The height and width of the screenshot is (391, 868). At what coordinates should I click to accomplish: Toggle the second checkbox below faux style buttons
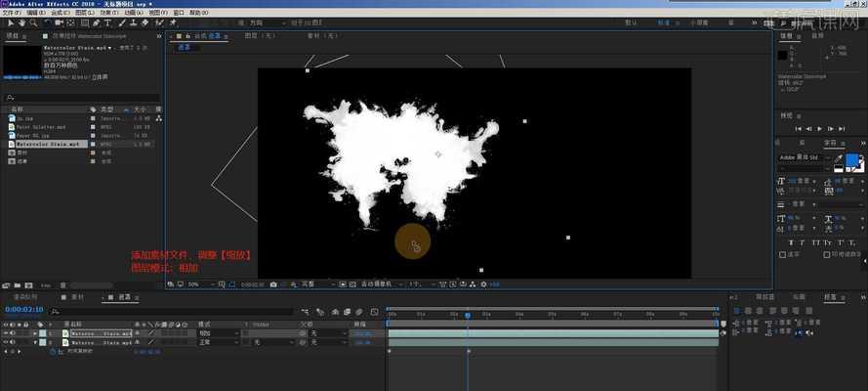click(x=827, y=255)
